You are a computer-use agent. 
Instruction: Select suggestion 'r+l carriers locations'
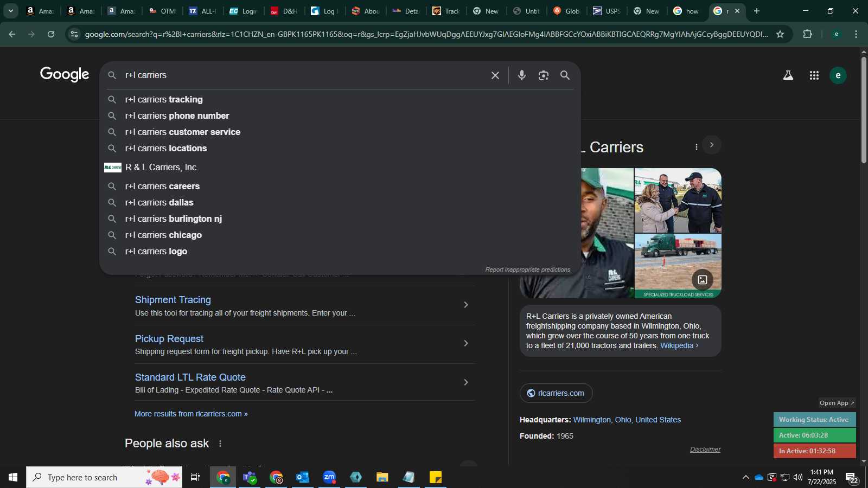[x=340, y=148]
